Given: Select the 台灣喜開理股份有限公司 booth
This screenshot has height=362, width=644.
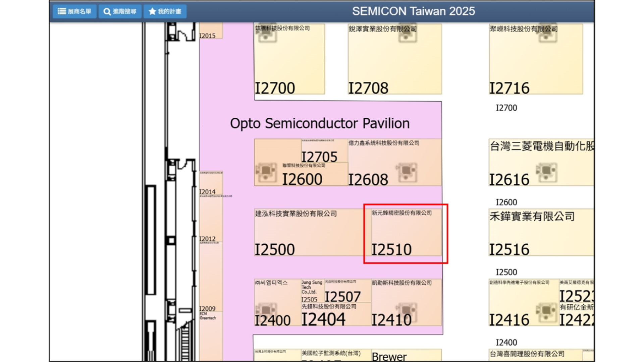Looking at the screenshot, I should pos(536,355).
